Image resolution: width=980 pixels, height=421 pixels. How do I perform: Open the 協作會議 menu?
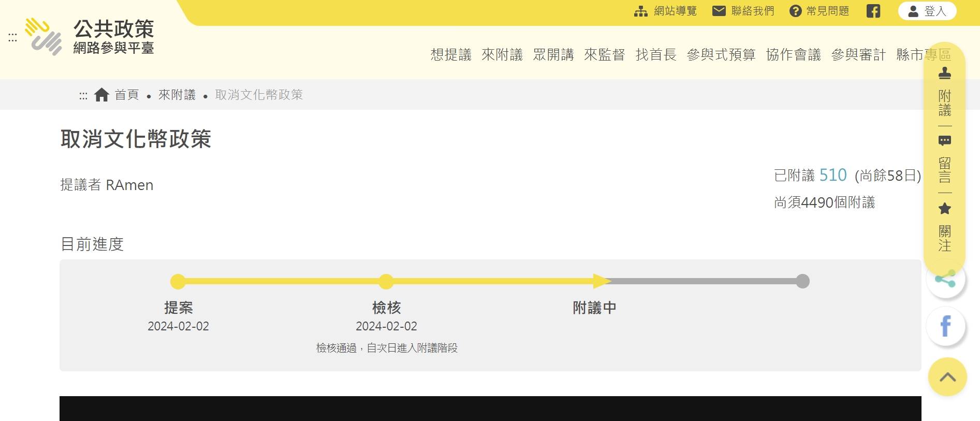point(794,54)
